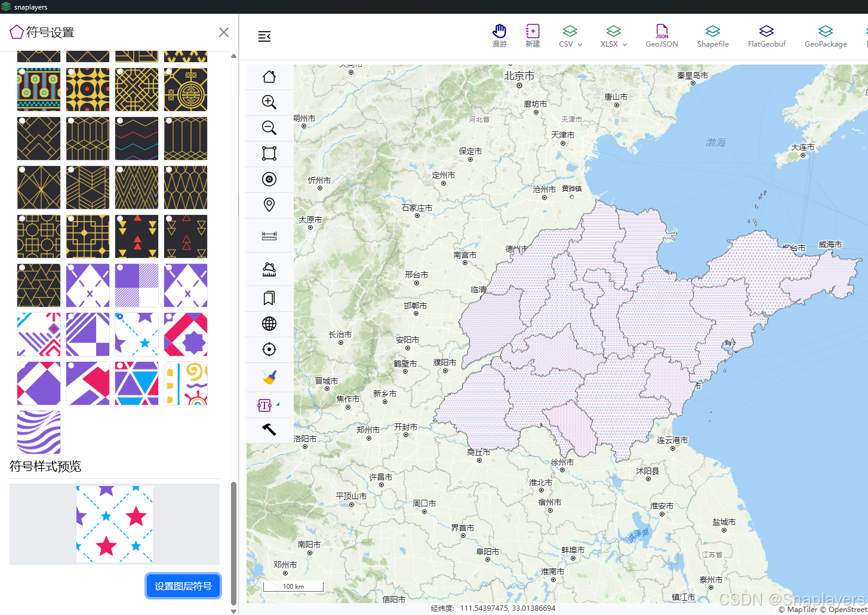
Task: Activate the polygon area measurement tool
Action: [x=269, y=269]
